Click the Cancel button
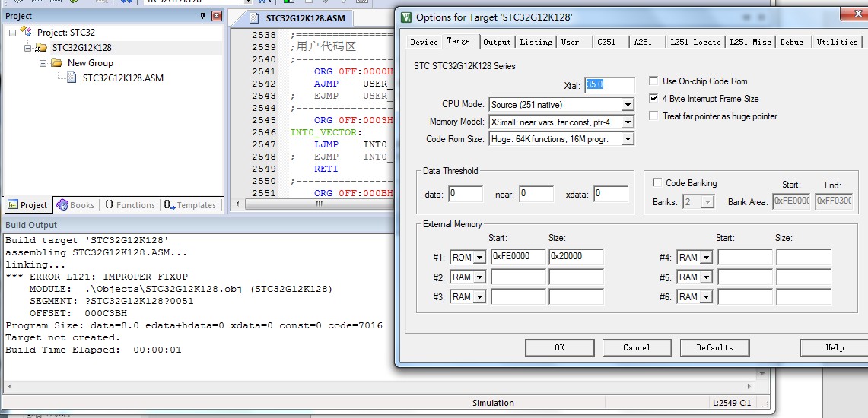The width and height of the screenshot is (868, 418). [x=637, y=348]
